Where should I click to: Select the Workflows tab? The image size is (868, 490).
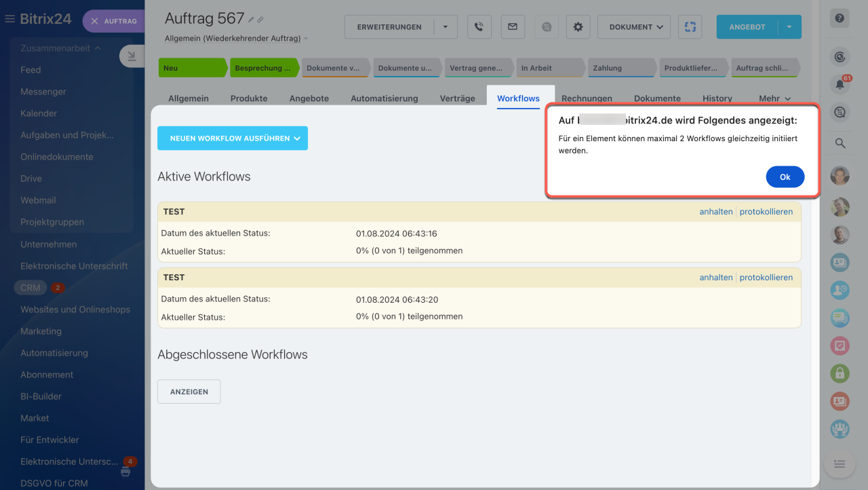(519, 98)
